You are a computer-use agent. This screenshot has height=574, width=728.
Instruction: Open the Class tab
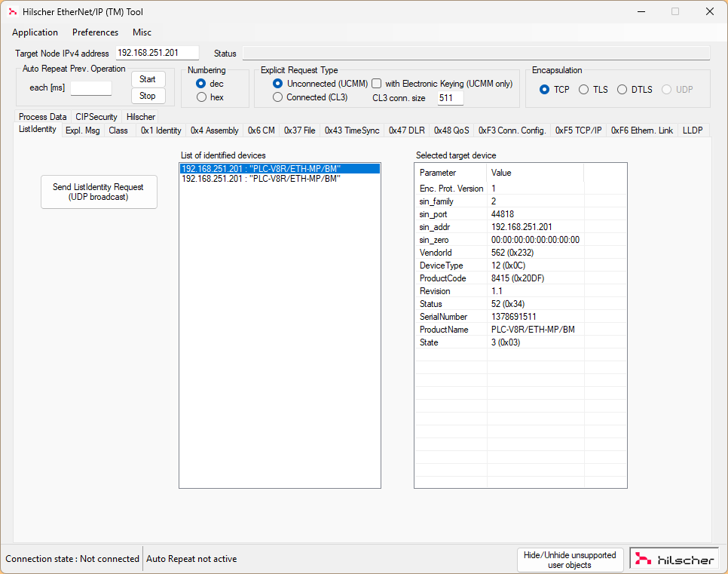(x=118, y=130)
